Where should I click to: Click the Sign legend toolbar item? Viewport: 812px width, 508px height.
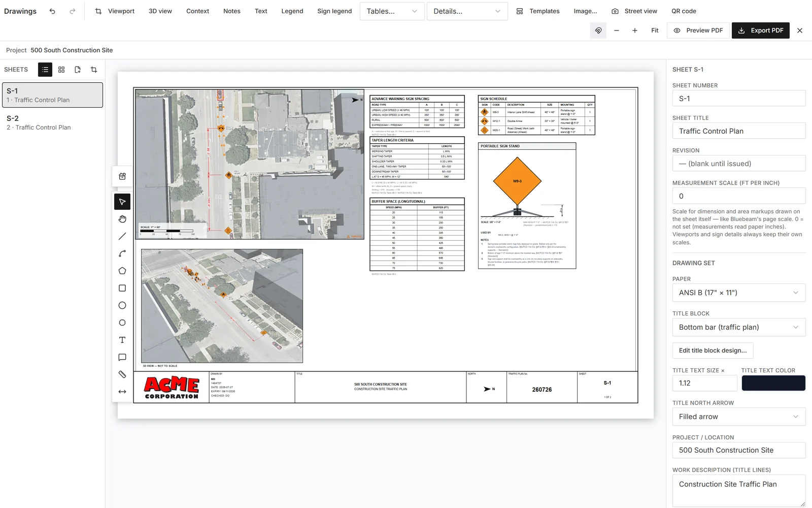pyautogui.click(x=334, y=11)
